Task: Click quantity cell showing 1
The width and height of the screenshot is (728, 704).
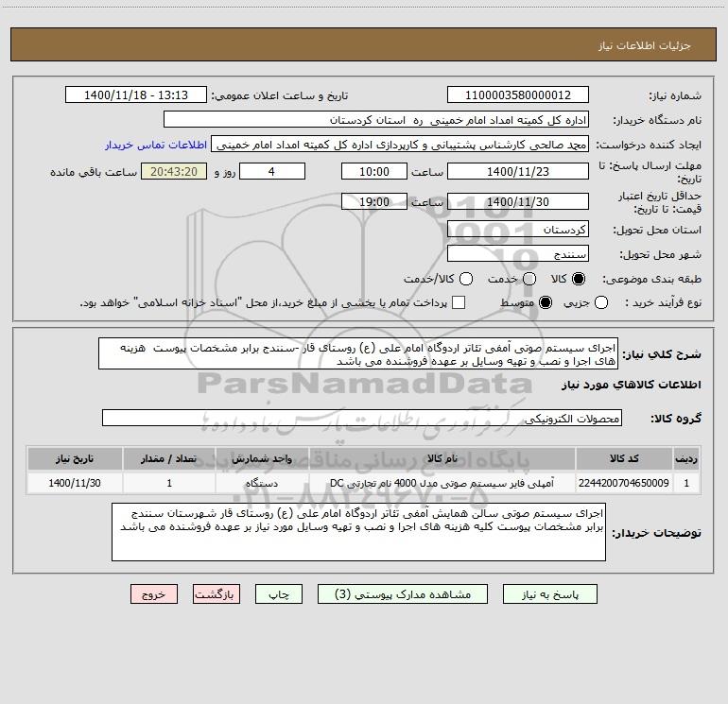Action: click(169, 483)
